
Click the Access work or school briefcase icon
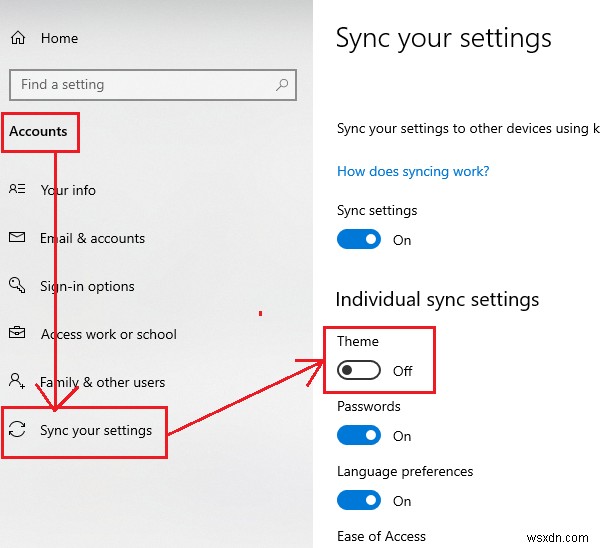pyautogui.click(x=17, y=333)
